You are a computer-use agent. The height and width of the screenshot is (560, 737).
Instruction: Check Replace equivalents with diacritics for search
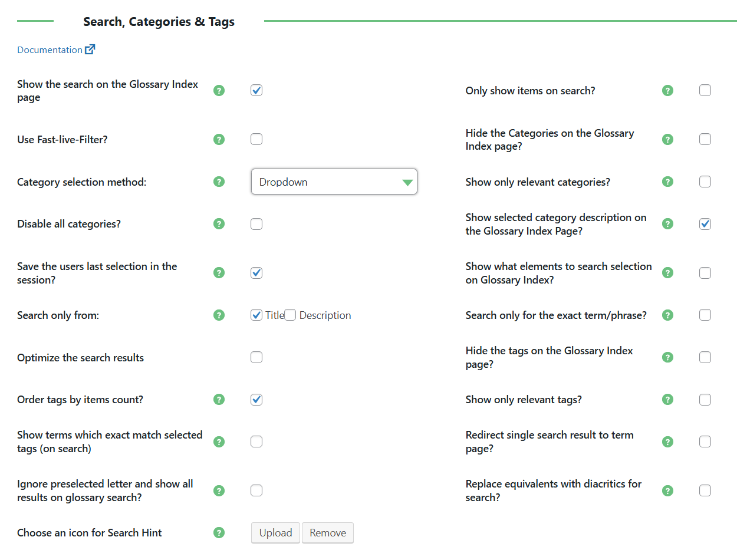coord(705,490)
